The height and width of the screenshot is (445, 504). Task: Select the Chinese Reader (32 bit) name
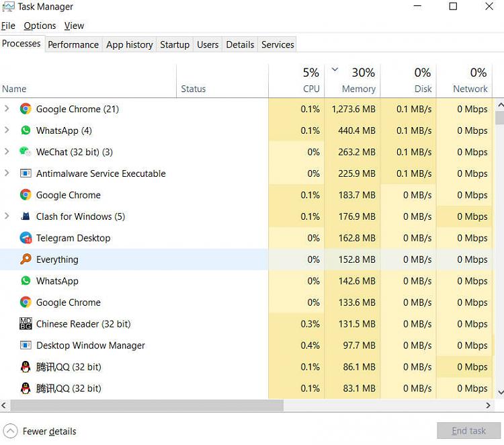(x=83, y=324)
